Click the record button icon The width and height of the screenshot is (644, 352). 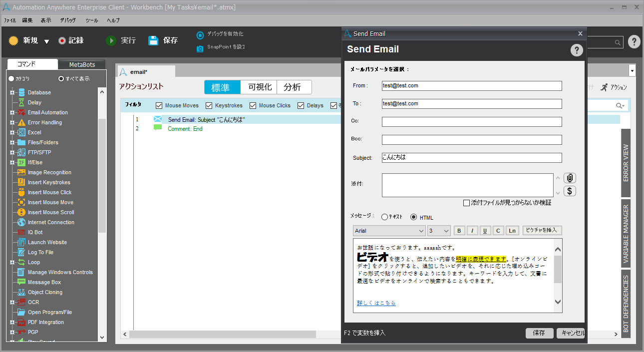coord(62,41)
